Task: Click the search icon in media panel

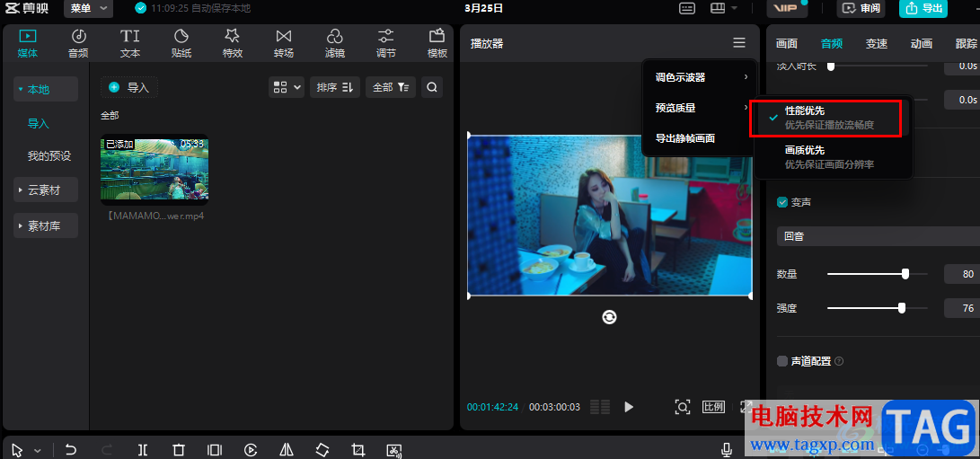Action: [432, 87]
